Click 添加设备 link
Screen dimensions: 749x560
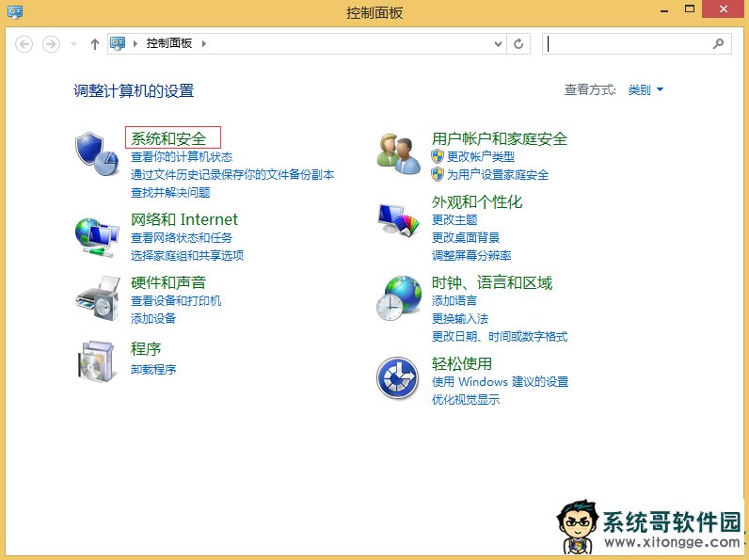[153, 319]
